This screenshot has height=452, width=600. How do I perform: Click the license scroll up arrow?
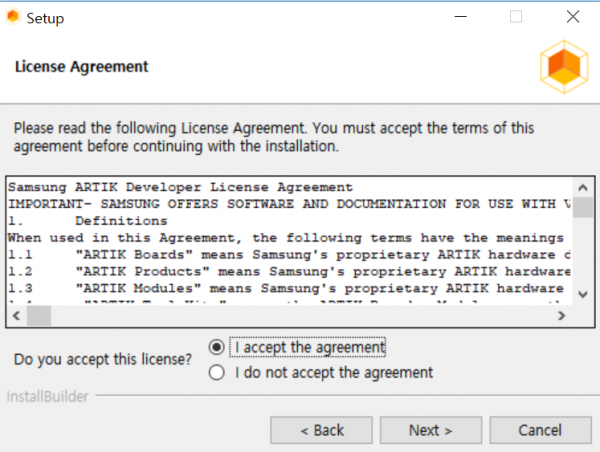point(583,188)
